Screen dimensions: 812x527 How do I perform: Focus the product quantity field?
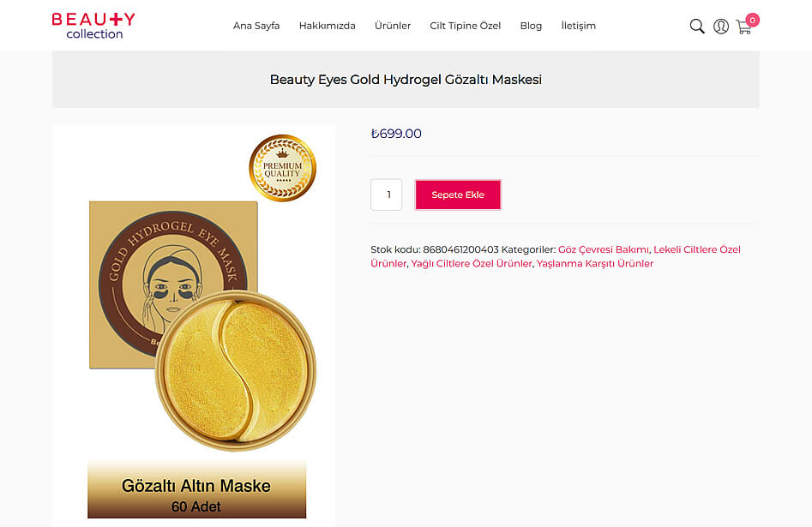pyautogui.click(x=387, y=195)
